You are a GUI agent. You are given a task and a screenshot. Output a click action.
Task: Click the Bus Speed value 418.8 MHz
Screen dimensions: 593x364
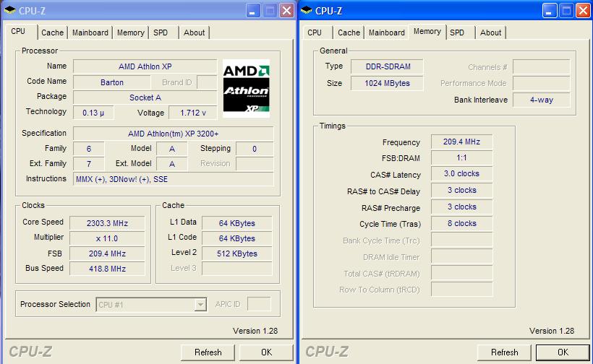pyautogui.click(x=108, y=269)
